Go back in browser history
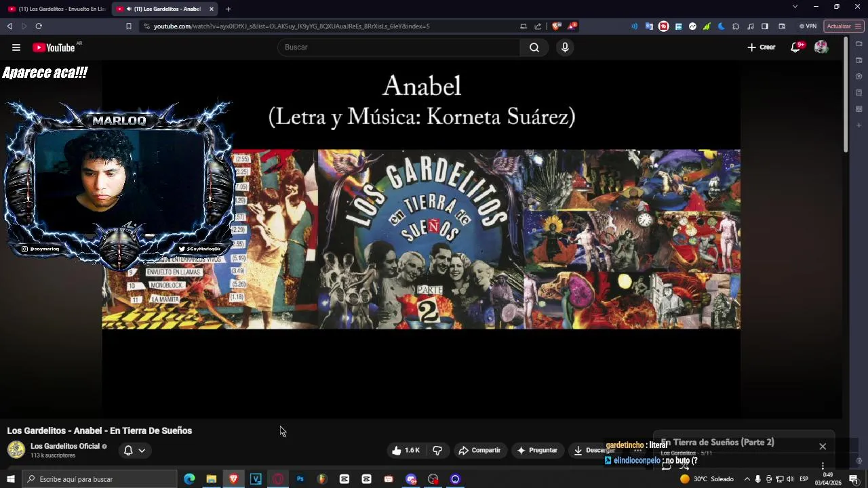 pyautogui.click(x=9, y=26)
